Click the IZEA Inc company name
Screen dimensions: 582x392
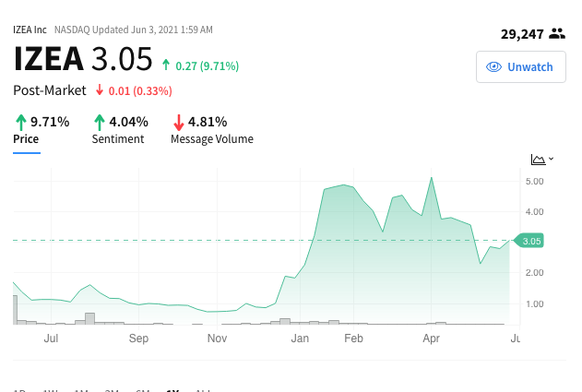click(30, 30)
